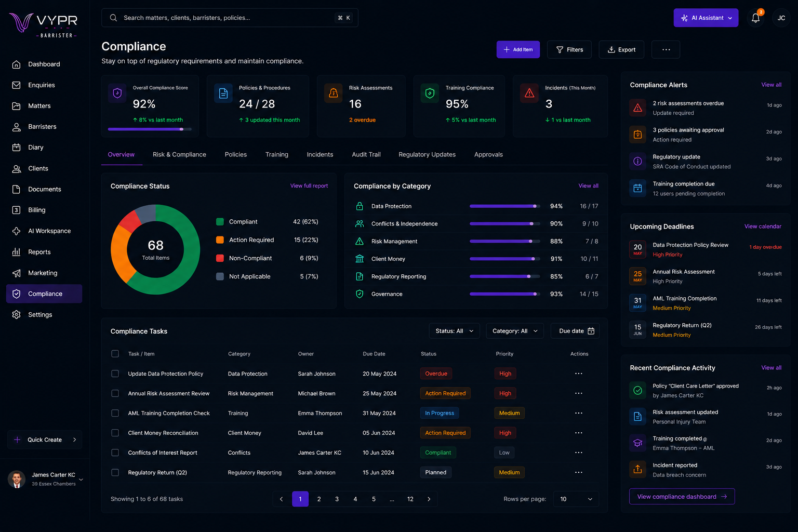Open the Regulatory Updates tab
The height and width of the screenshot is (532, 798).
click(x=427, y=155)
